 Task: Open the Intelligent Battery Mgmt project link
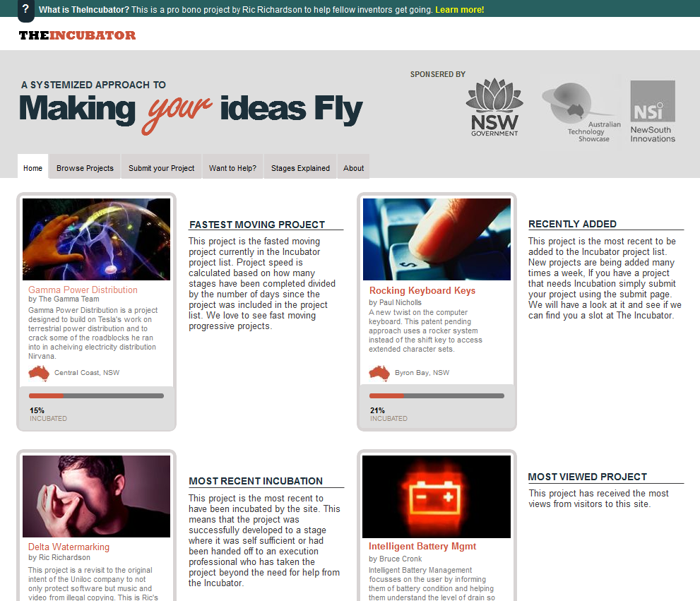point(422,546)
